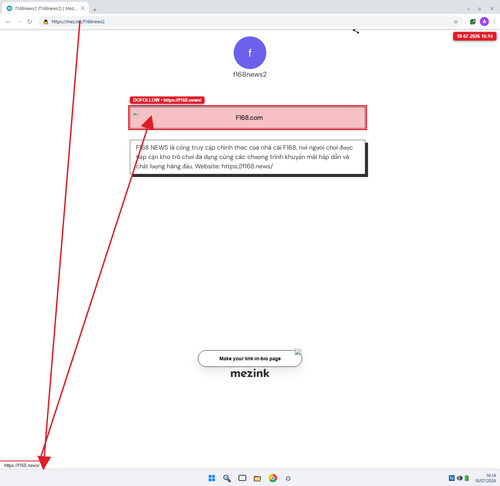Image resolution: width=500 pixels, height=486 pixels.
Task: Open a new tab with plus button
Action: coord(95,10)
